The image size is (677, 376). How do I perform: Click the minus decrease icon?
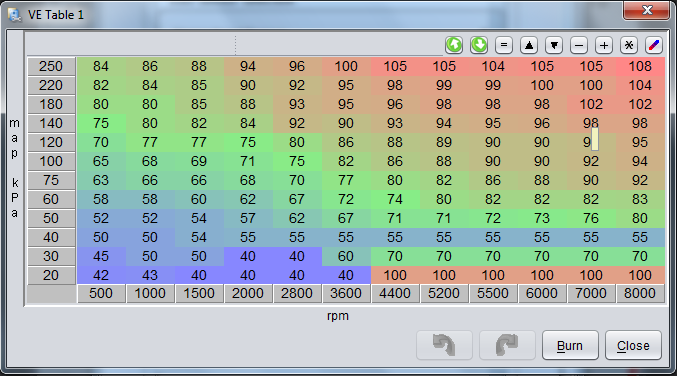pyautogui.click(x=579, y=45)
